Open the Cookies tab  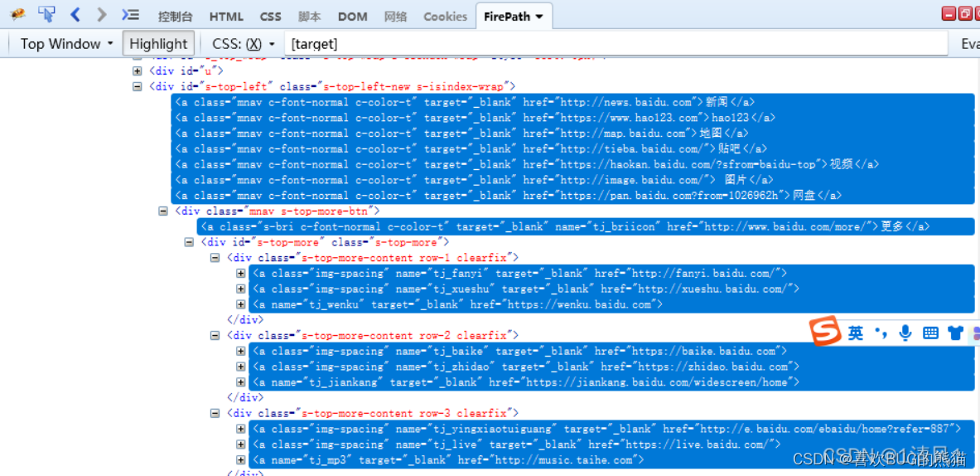(x=445, y=17)
